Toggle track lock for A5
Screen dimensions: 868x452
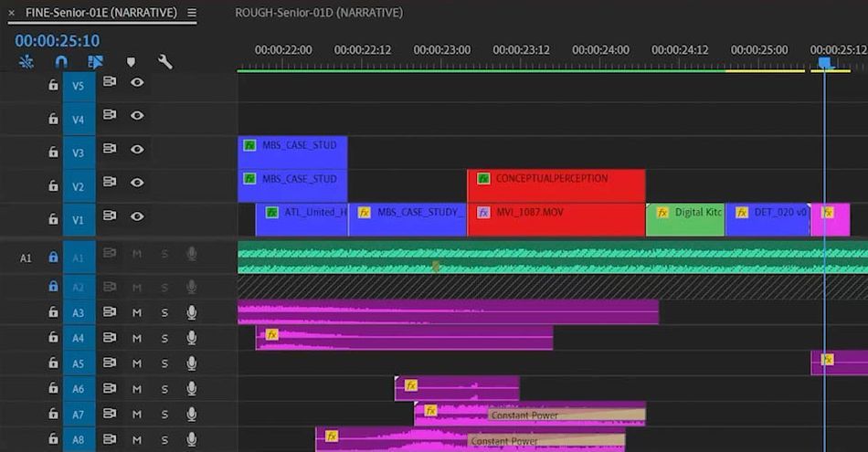click(x=53, y=363)
